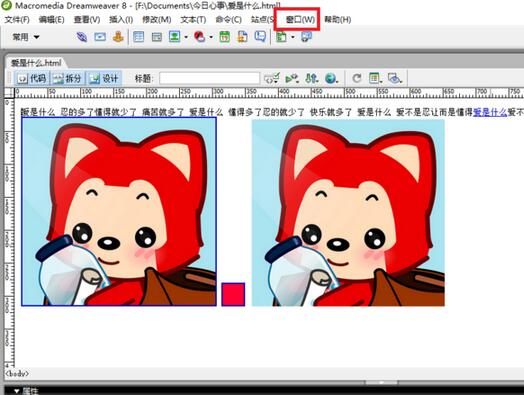Image resolution: width=524 pixels, height=395 pixels.
Task: Click the Server-Side Include icon
Action: (x=243, y=37)
